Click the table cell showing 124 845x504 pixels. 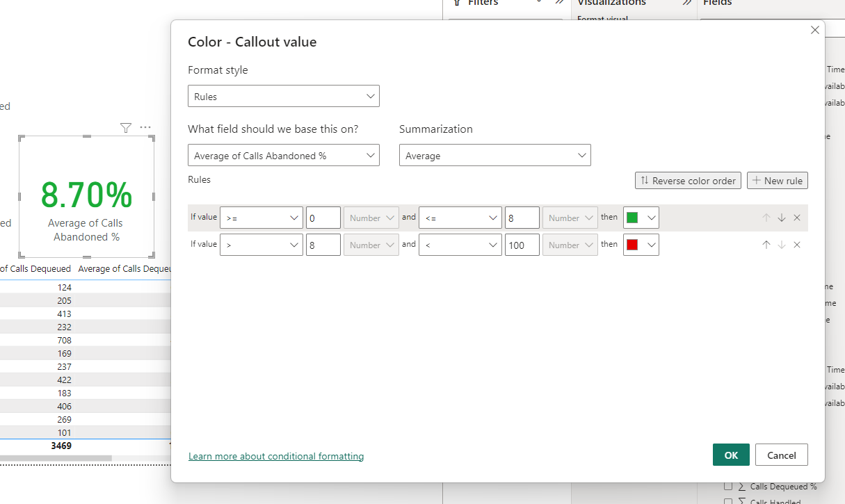64,287
